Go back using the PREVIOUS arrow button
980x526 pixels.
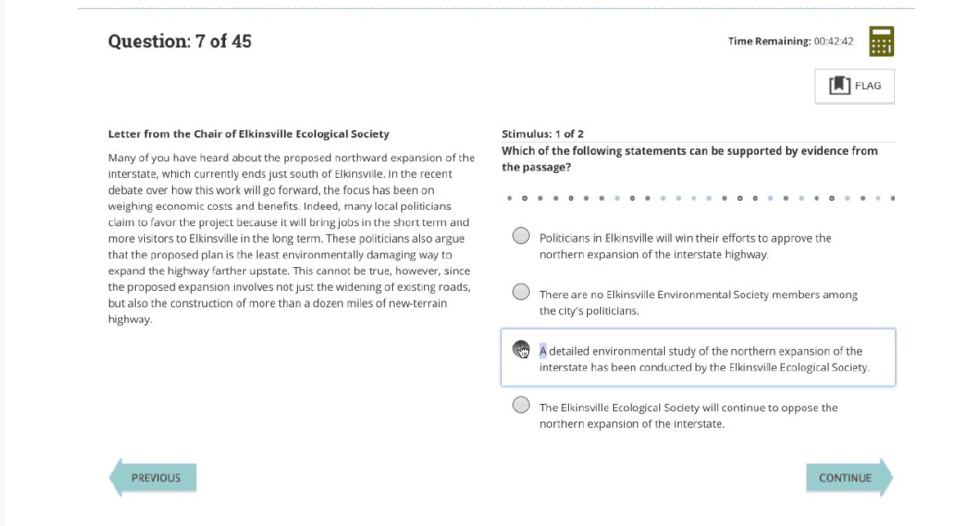click(153, 478)
